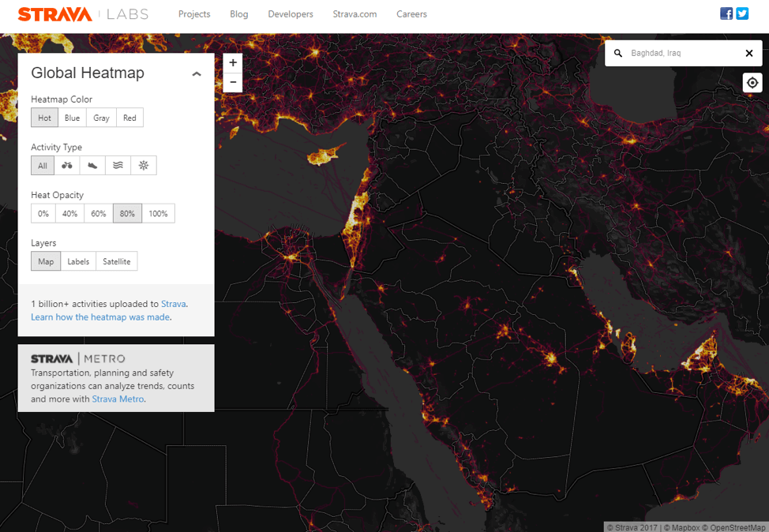Clear the Baghdad, Iraq search
Viewport: 769px width, 532px height.
749,54
